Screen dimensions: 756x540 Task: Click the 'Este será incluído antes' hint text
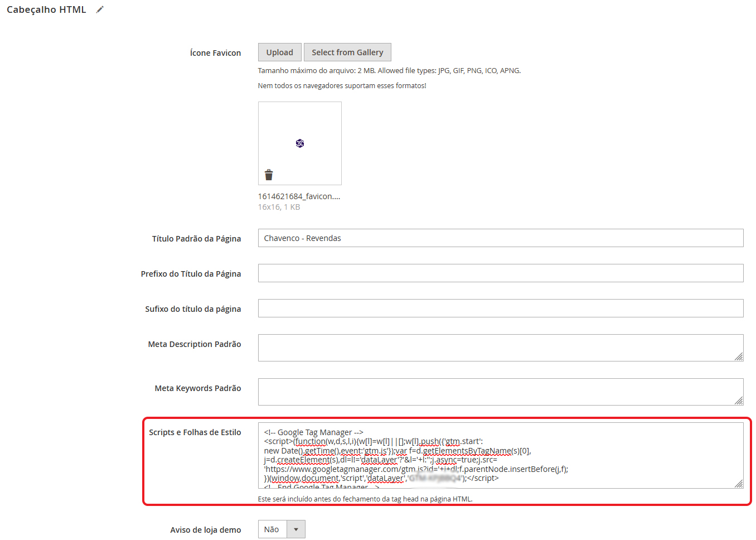(x=365, y=499)
